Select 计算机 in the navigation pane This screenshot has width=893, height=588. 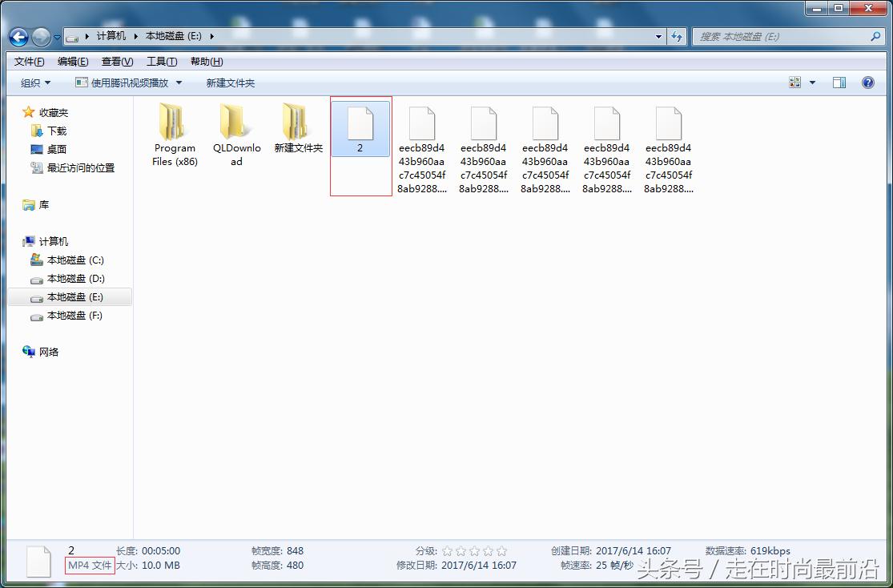[46, 242]
